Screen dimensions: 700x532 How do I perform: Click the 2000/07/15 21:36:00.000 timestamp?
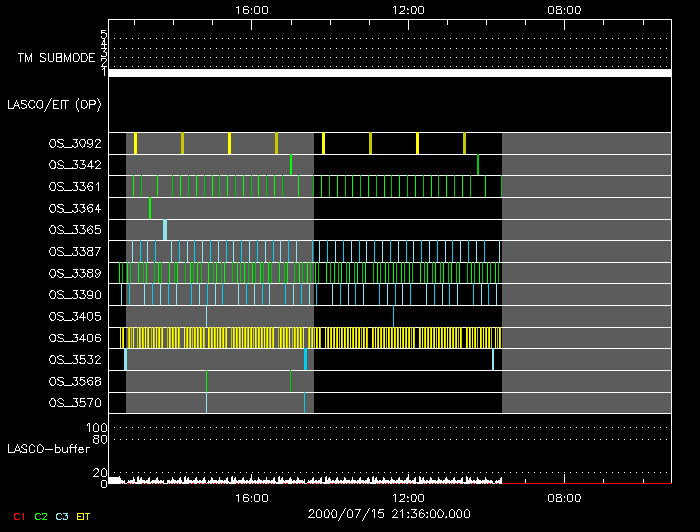point(390,513)
